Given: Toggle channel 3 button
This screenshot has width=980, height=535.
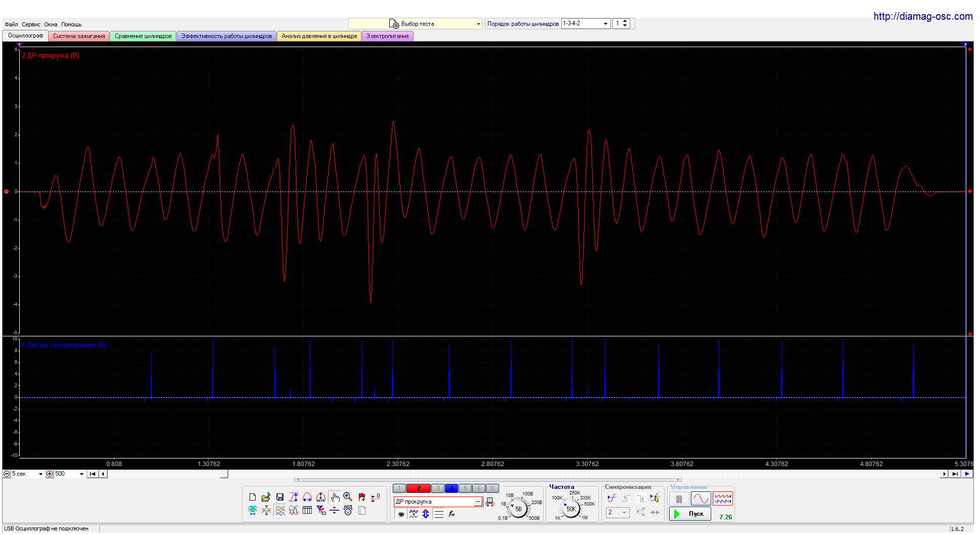Looking at the screenshot, I should tap(438, 488).
